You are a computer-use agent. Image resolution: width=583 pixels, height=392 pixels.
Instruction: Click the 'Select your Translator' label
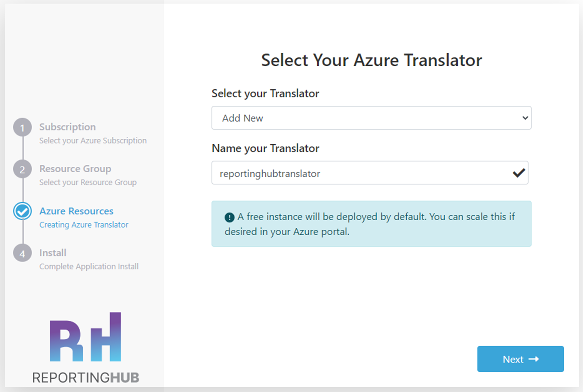coord(265,93)
